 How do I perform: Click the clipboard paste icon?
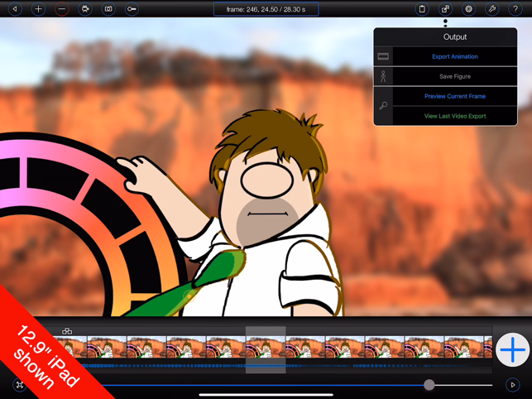click(422, 9)
